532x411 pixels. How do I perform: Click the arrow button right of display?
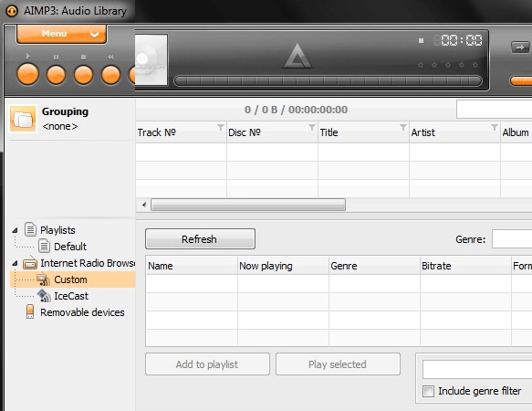coord(520,47)
